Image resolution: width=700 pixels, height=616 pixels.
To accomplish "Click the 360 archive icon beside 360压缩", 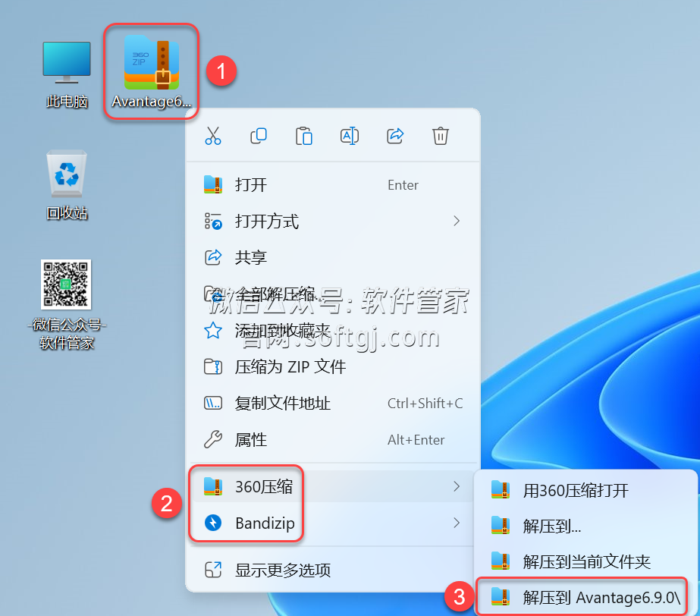I will [x=213, y=486].
